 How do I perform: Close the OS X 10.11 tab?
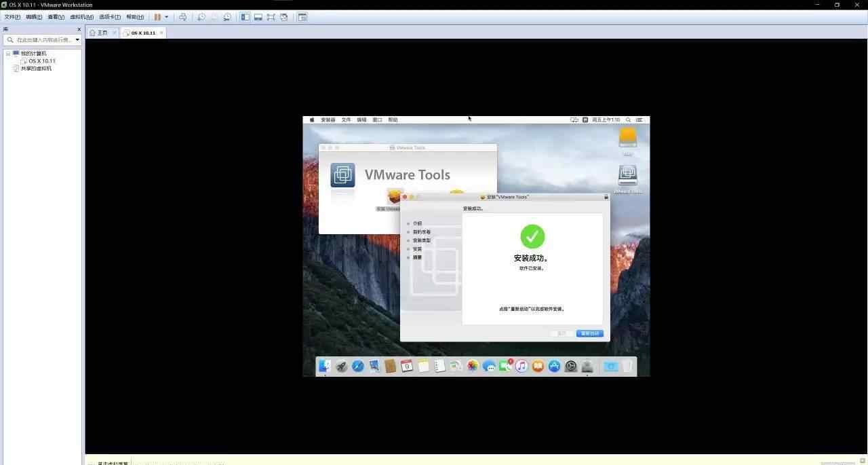pyautogui.click(x=161, y=33)
